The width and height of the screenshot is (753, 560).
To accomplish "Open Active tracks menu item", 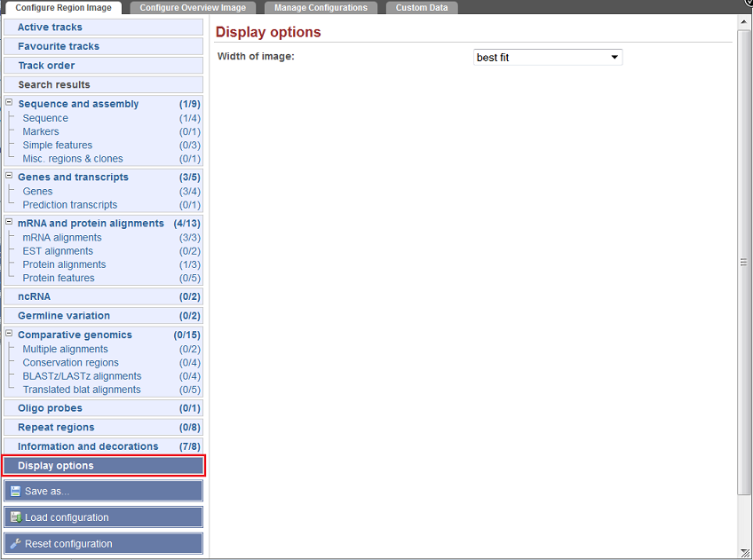I will click(103, 28).
